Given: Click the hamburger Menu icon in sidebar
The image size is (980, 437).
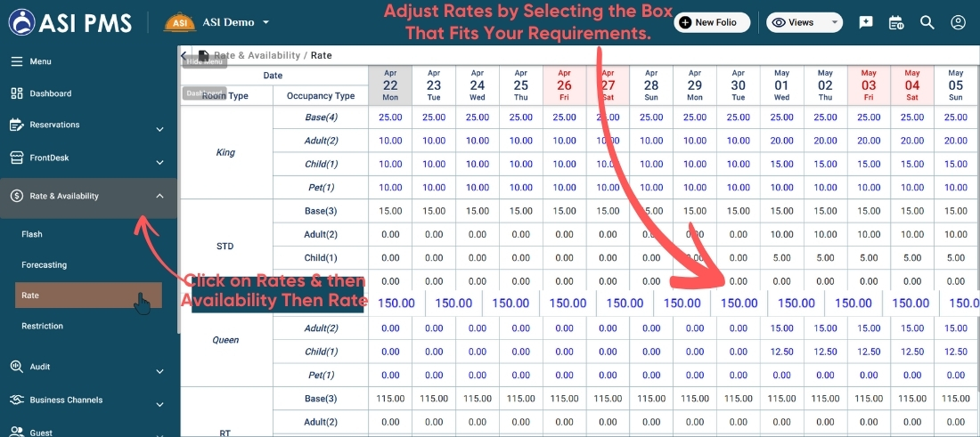Looking at the screenshot, I should (x=16, y=61).
